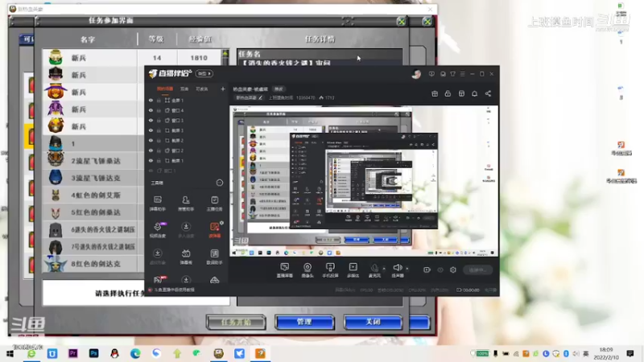Expand microphone options arrow
Image resolution: width=644 pixels, height=362 pixels.
pos(384,269)
